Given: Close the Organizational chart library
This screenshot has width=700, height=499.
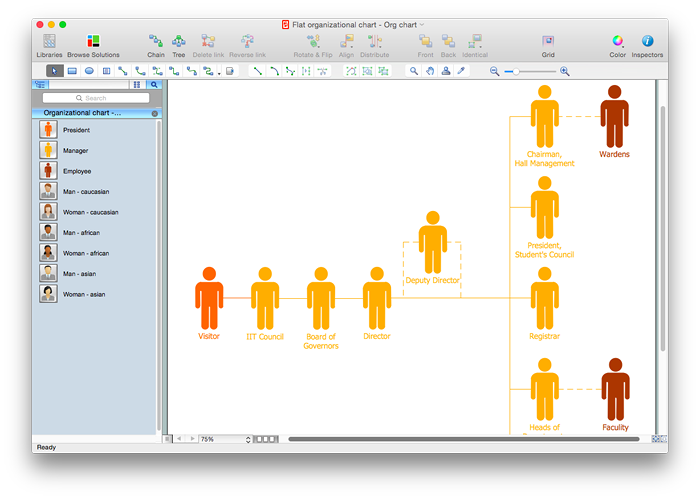Looking at the screenshot, I should [155, 113].
